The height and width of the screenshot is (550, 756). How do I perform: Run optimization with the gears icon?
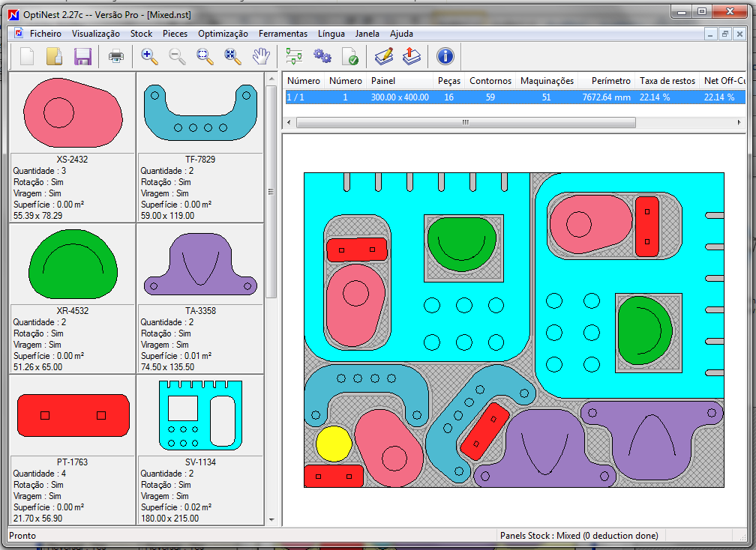[x=322, y=56]
